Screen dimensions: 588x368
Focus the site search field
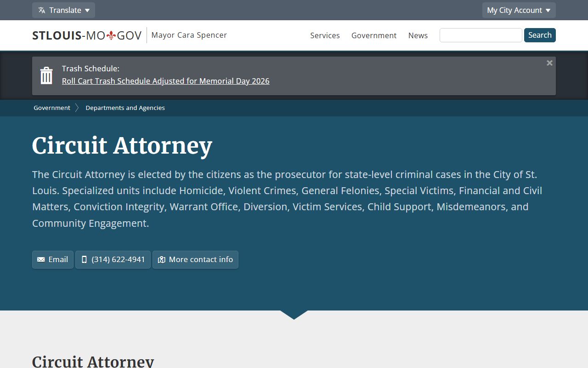point(481,35)
